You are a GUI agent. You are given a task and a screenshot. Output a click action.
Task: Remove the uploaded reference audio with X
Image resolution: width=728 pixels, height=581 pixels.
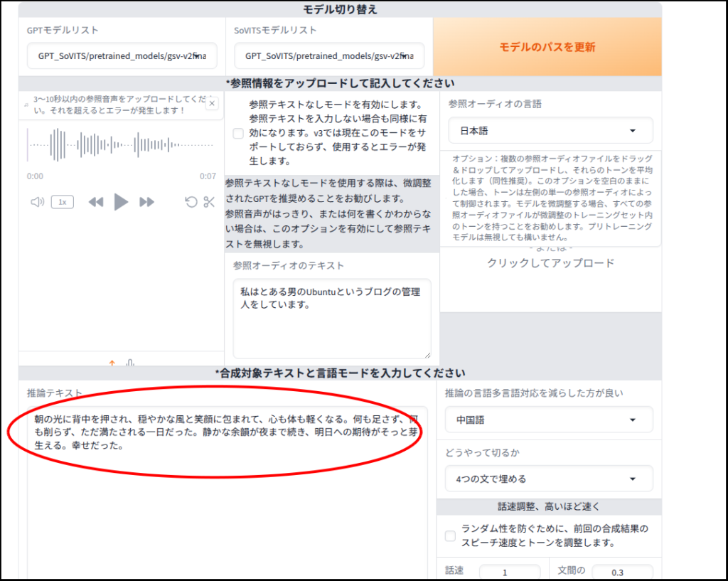(211, 104)
